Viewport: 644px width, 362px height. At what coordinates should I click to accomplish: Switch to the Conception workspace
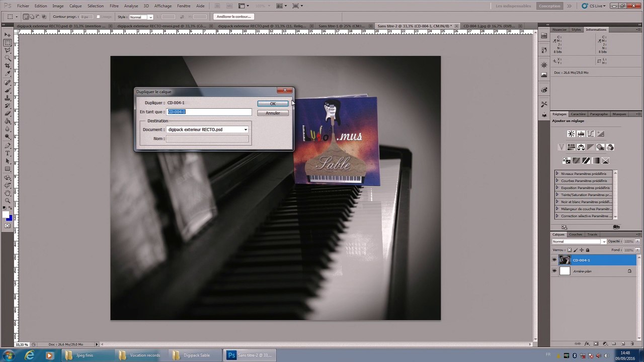point(549,6)
